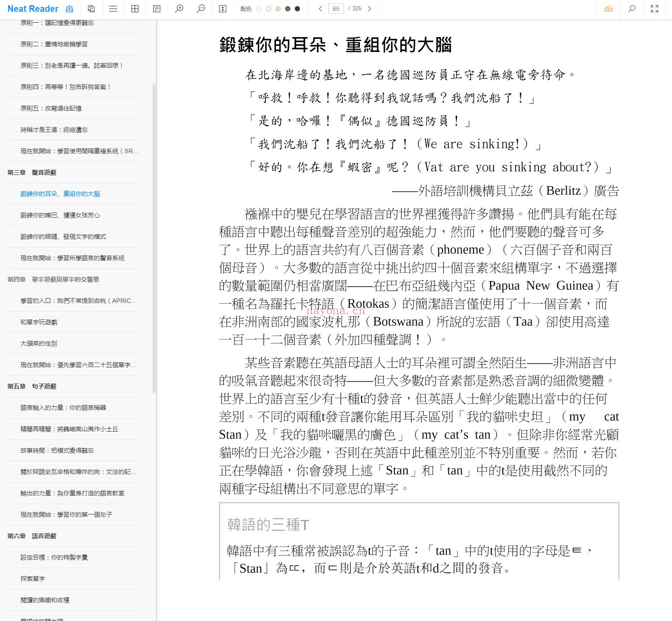Viewport: 672px width, 621px height.
Task: Click the '韓語的三種T' box heading
Action: pos(268,525)
